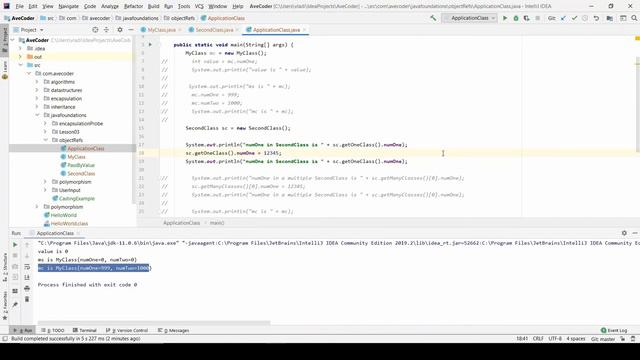The width and height of the screenshot is (640, 360).
Task: Open Project panel settings gear
Action: (120, 30)
